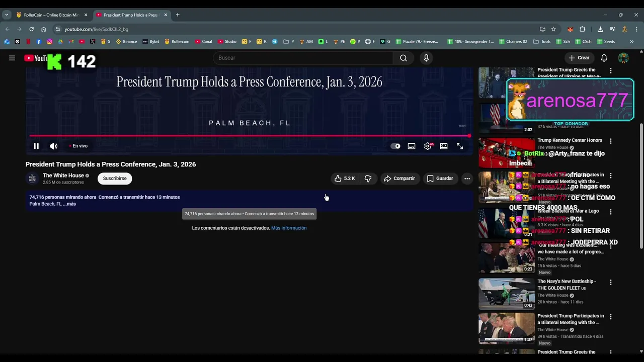Open "Our meeting was excellent" video title
The height and width of the screenshot is (362, 644).
pos(571,248)
